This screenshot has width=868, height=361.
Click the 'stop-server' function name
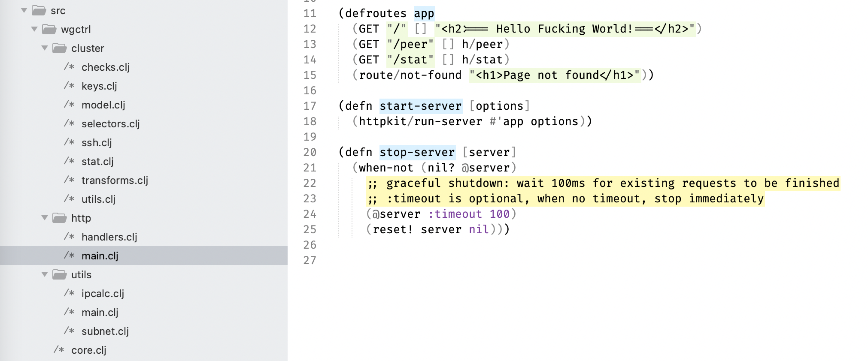[x=417, y=152]
